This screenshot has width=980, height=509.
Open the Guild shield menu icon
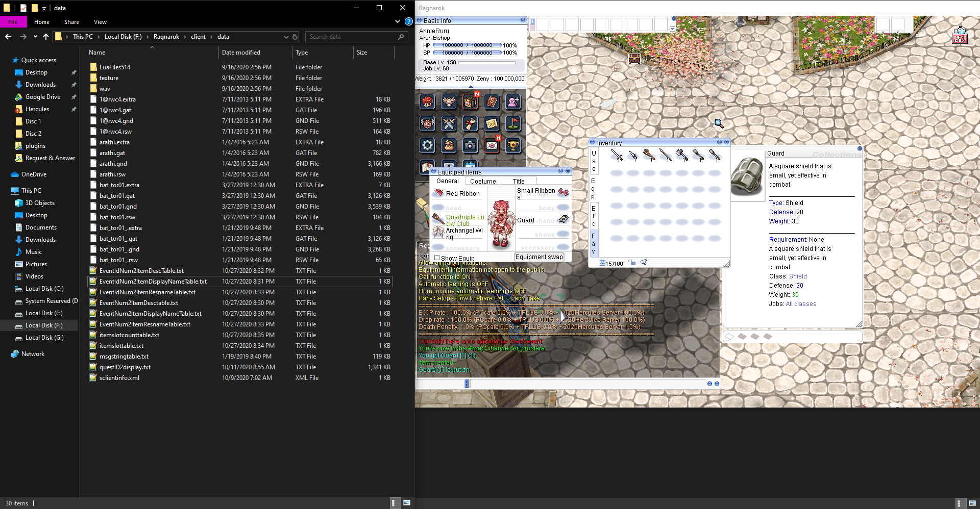(427, 123)
